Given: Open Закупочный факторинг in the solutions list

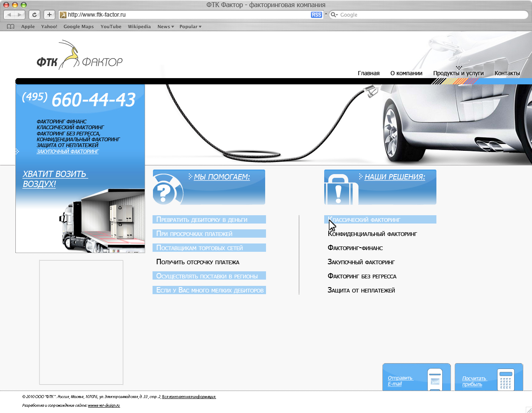Looking at the screenshot, I should [361, 262].
